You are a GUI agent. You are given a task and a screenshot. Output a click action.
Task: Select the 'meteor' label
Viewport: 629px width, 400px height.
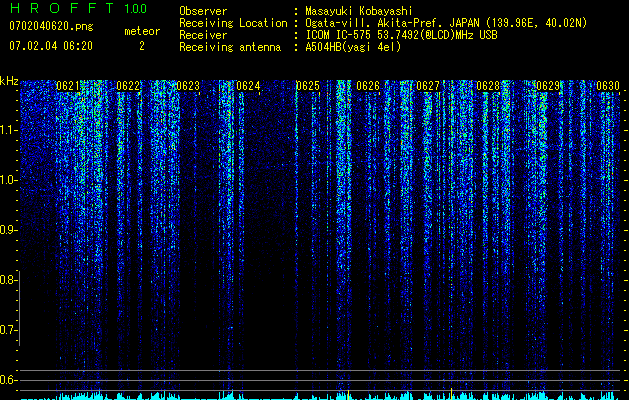142,31
